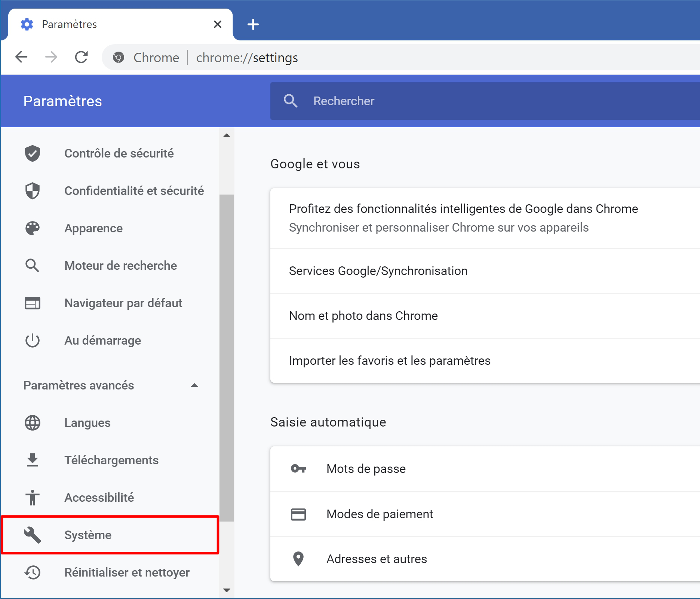Open Réinitialiser et nettoyer section
This screenshot has height=599, width=700.
(110, 572)
